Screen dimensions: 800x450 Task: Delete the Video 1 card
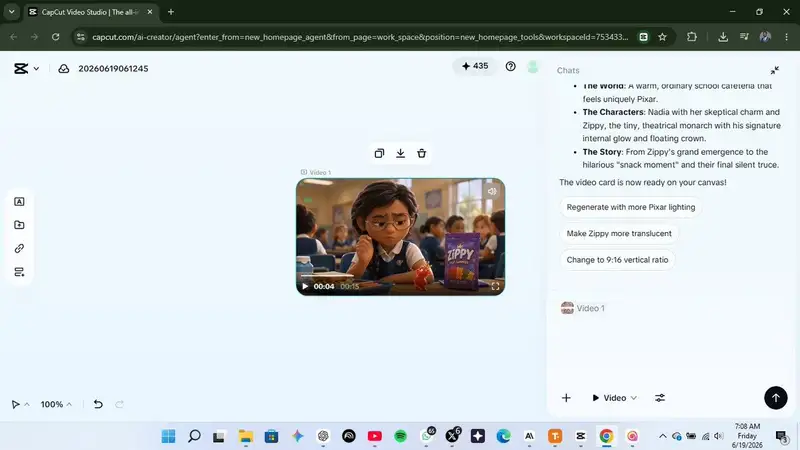tap(421, 153)
